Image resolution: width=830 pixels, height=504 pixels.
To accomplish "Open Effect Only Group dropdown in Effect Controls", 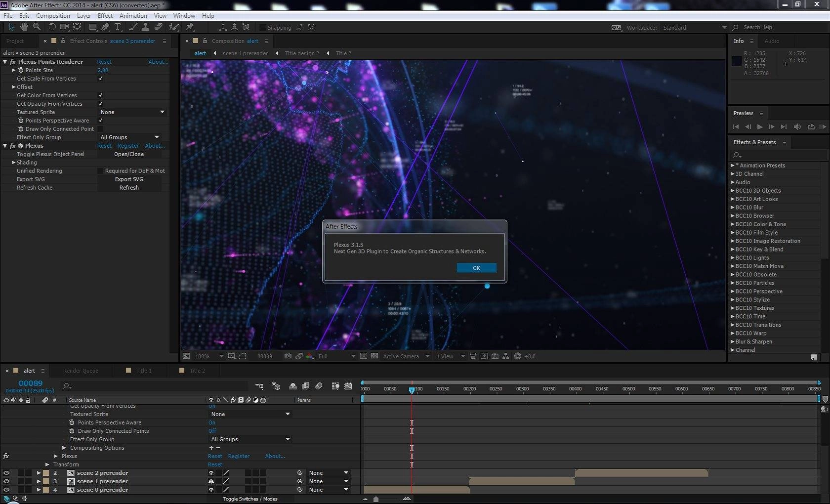I will tap(130, 137).
